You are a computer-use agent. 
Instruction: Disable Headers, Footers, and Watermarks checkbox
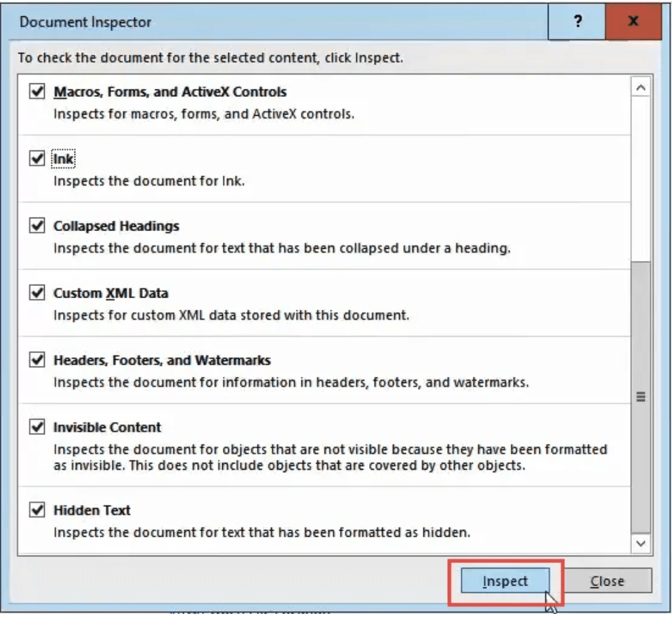coord(37,360)
